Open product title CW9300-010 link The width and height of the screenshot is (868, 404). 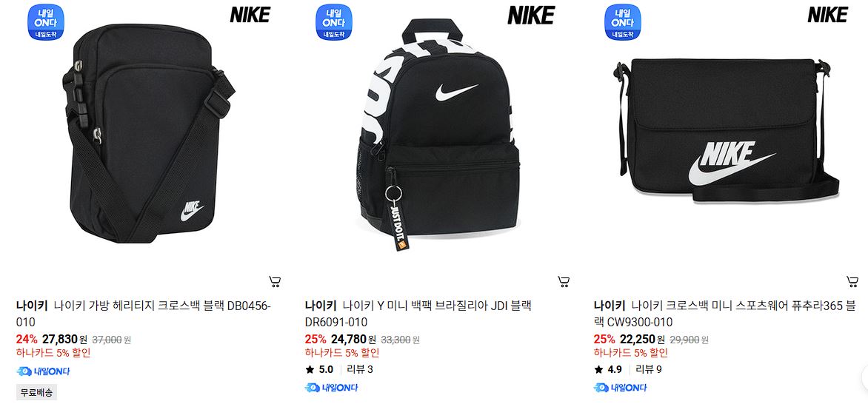(x=725, y=313)
